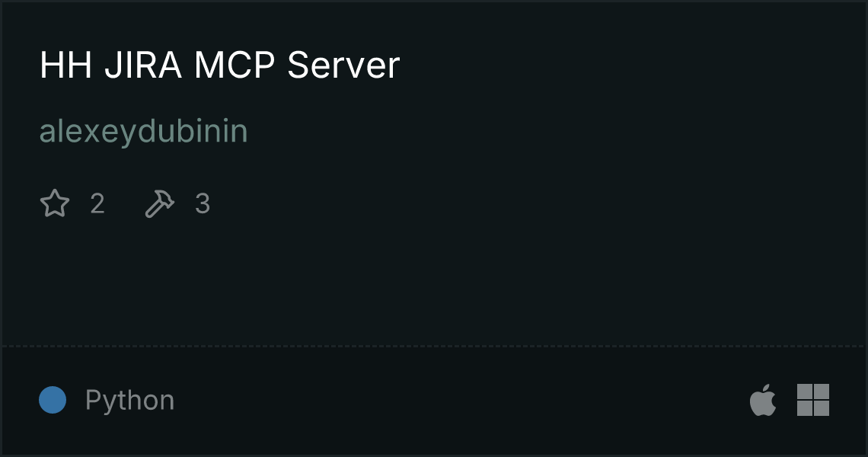868x457 pixels.
Task: Click the word Server in the card title
Action: point(343,65)
